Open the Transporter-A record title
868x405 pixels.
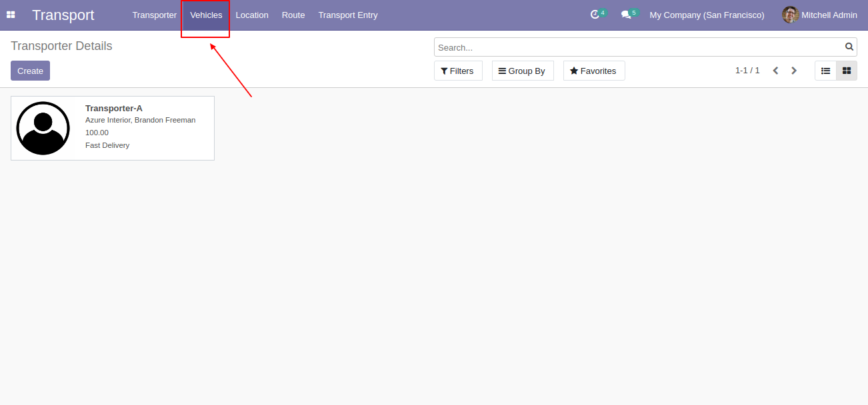point(114,108)
